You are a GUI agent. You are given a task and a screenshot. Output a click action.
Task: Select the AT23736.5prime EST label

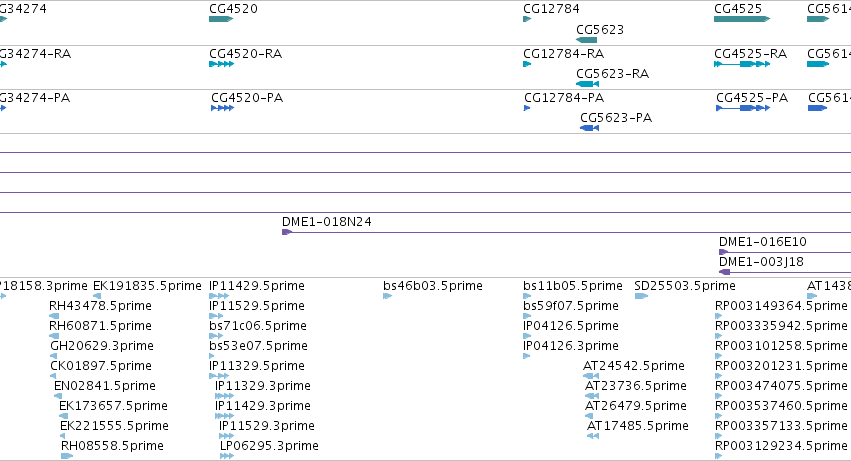point(636,386)
